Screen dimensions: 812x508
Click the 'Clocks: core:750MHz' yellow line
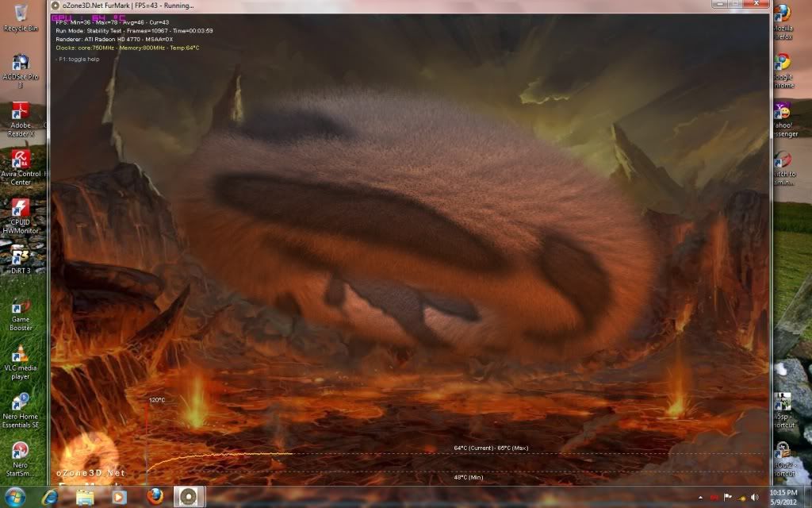point(128,48)
